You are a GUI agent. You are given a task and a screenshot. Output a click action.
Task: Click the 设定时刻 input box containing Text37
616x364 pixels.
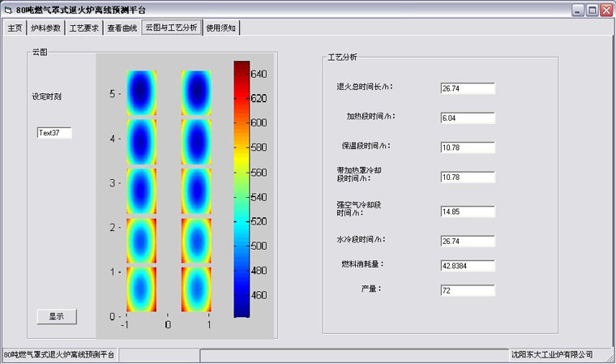click(x=54, y=133)
